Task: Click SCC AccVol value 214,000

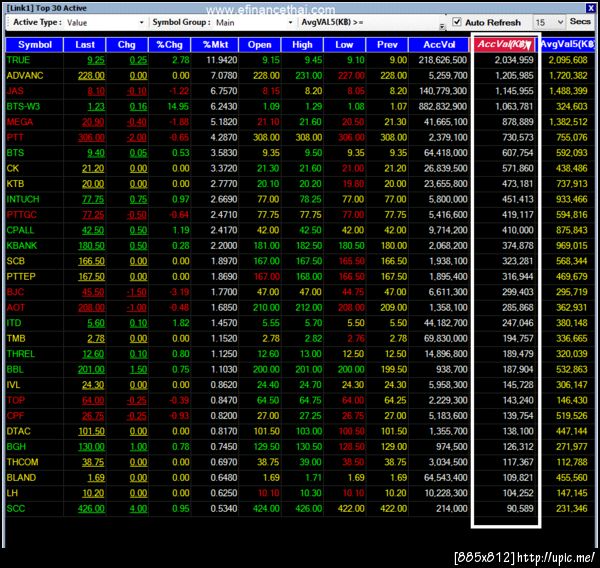Action: pos(452,509)
